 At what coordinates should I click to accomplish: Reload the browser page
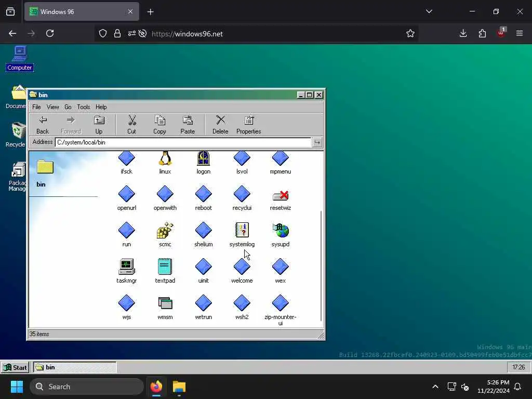(50, 33)
